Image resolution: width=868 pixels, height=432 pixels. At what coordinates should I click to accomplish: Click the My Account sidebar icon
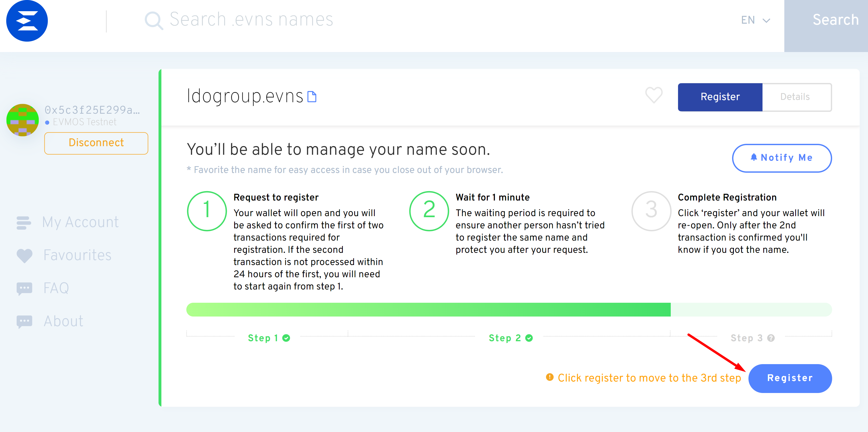tap(24, 223)
